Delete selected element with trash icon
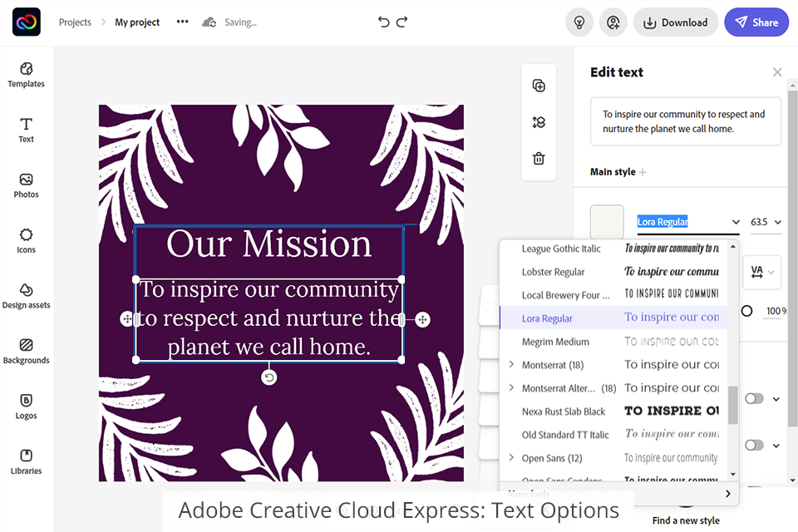798x532 pixels. [x=539, y=158]
